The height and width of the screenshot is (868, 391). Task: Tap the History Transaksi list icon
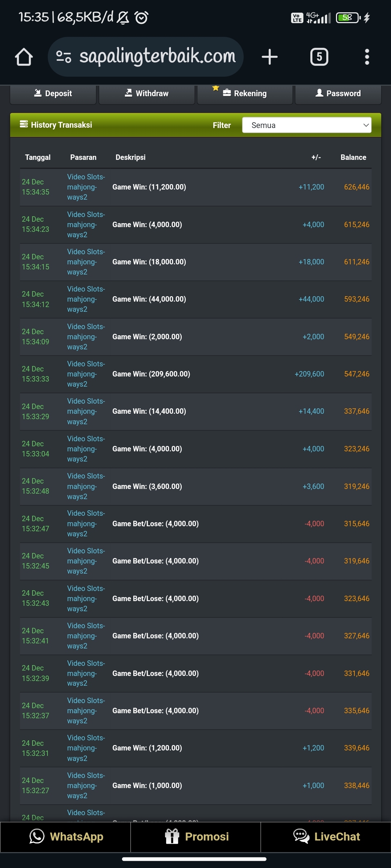click(24, 124)
